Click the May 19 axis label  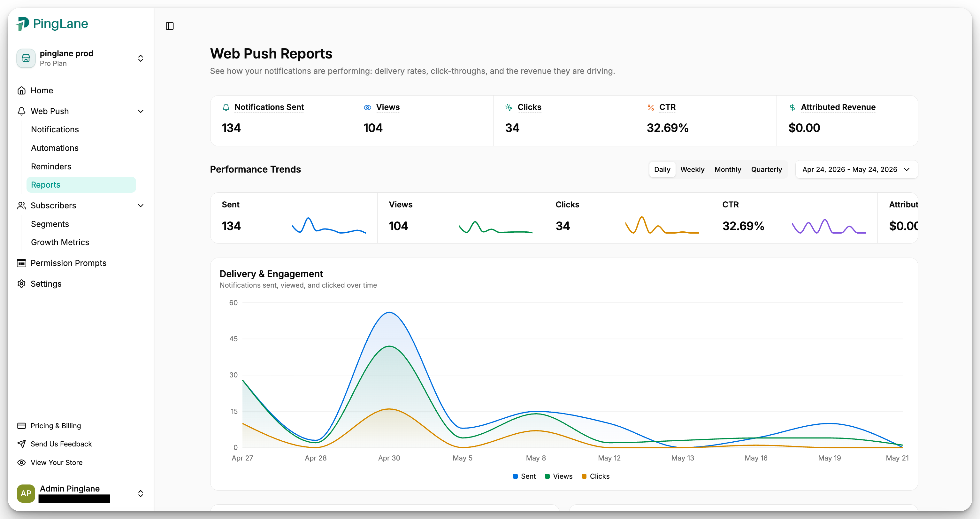[x=829, y=458]
